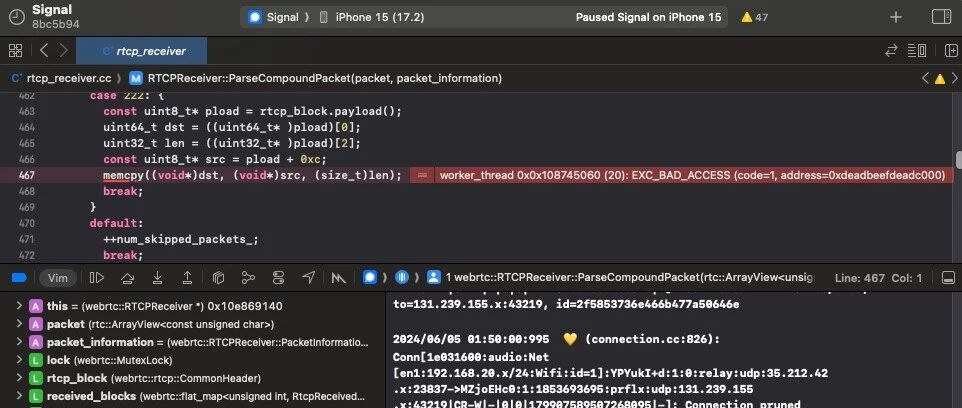The width and height of the screenshot is (962, 408).
Task: Click line number 467 in gutter
Action: [x=26, y=175]
